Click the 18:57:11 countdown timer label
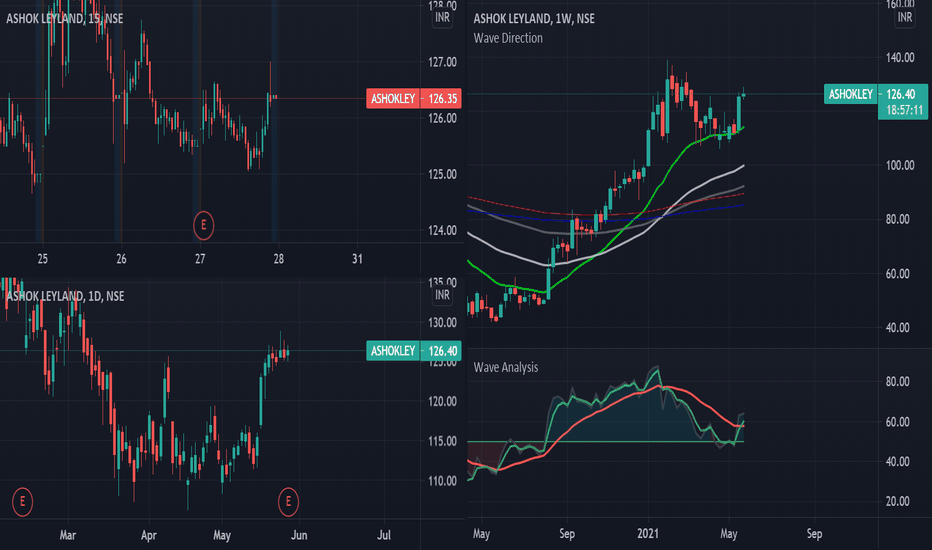Image resolution: width=932 pixels, height=550 pixels. click(x=903, y=111)
